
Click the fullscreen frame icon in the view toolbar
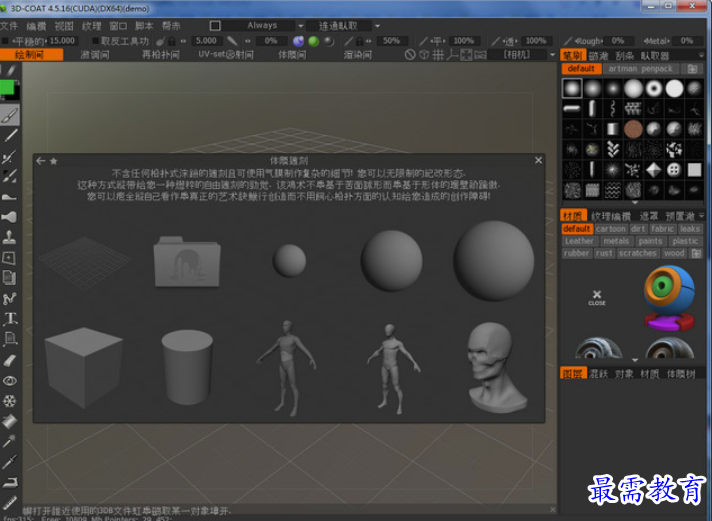pos(466,55)
